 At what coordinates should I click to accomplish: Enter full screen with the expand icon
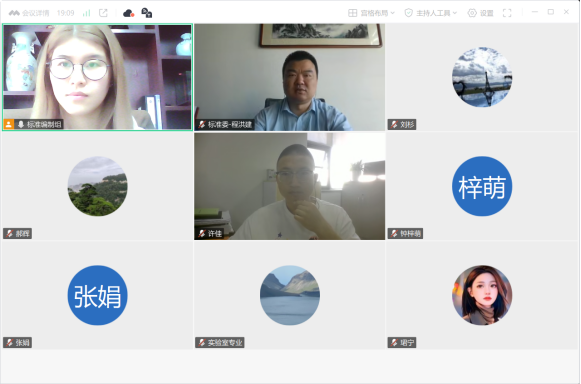pyautogui.click(x=507, y=13)
